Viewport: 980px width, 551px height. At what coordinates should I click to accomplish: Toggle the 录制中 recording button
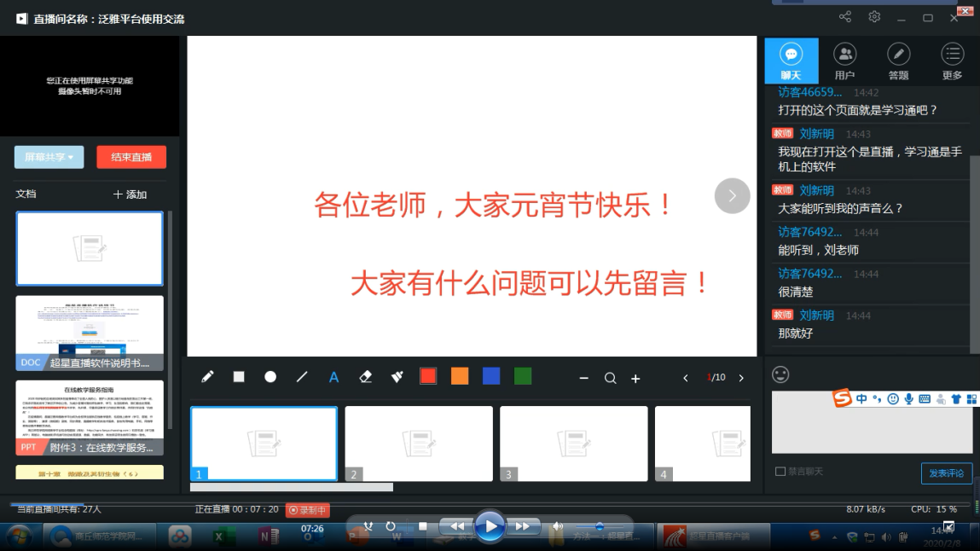click(308, 510)
